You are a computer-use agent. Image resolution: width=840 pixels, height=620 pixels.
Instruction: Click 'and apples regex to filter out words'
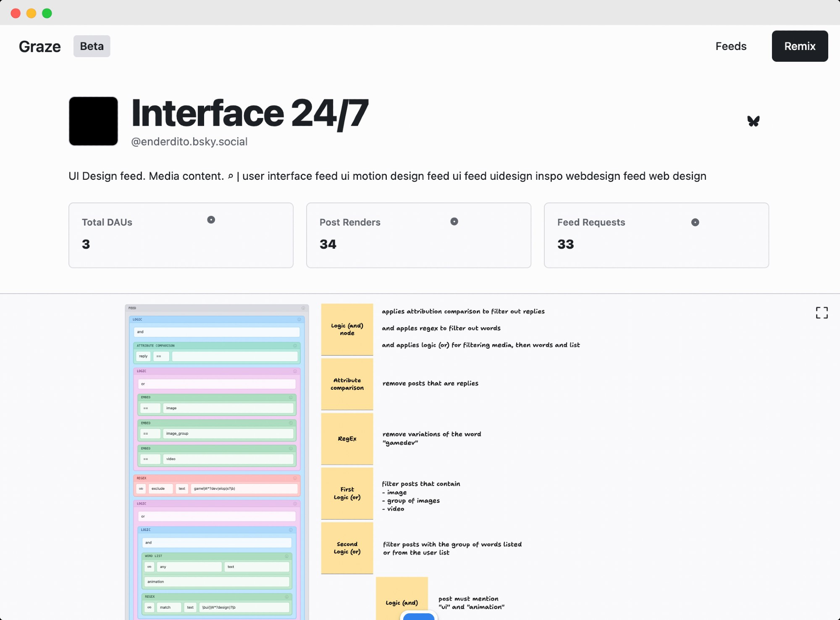coord(441,328)
